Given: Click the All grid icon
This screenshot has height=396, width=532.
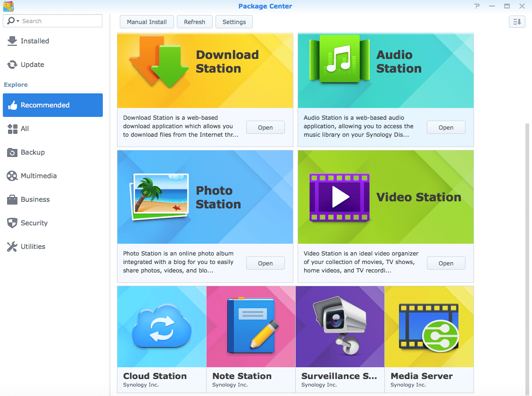Looking at the screenshot, I should click(x=13, y=129).
